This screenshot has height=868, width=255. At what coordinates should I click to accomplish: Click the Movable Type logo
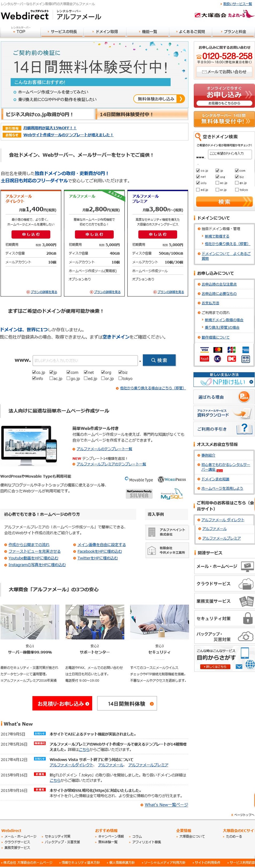139,479
